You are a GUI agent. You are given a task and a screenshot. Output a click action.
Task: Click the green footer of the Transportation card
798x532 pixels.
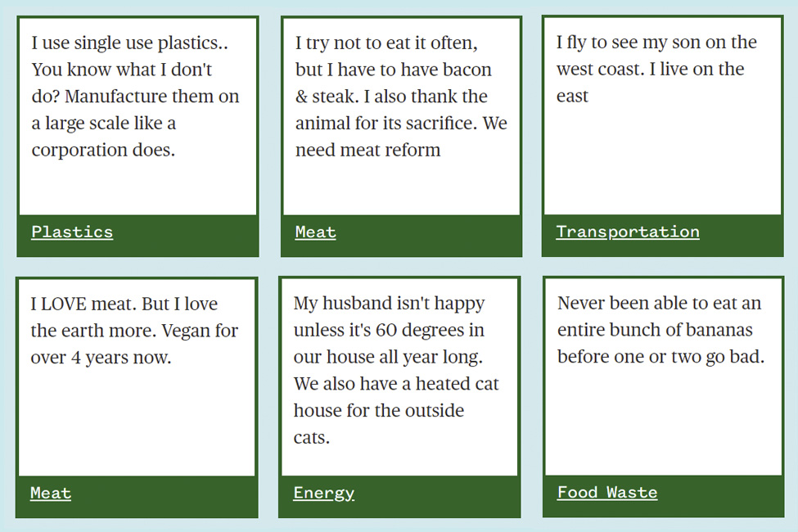663,235
